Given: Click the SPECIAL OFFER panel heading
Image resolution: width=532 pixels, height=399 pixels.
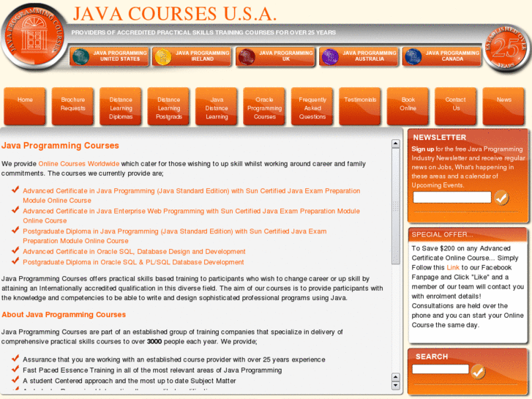Looking at the screenshot, I should click(x=442, y=235).
